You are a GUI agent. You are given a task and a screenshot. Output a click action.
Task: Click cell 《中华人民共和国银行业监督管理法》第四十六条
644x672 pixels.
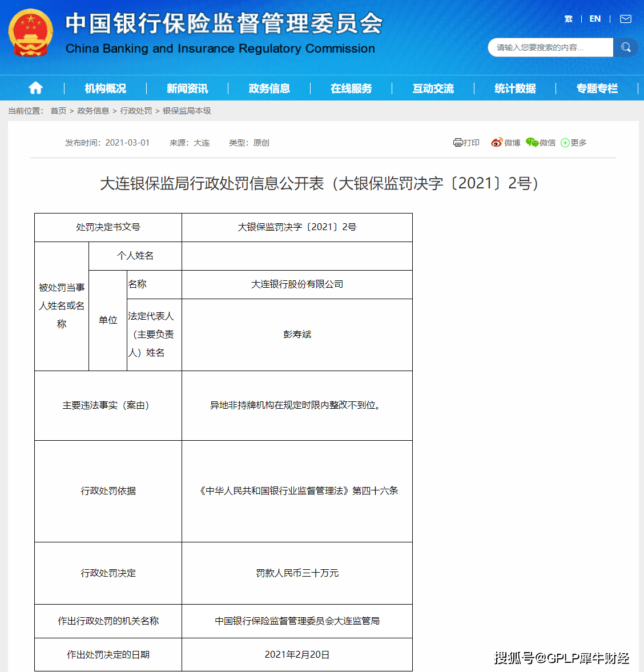tap(297, 491)
